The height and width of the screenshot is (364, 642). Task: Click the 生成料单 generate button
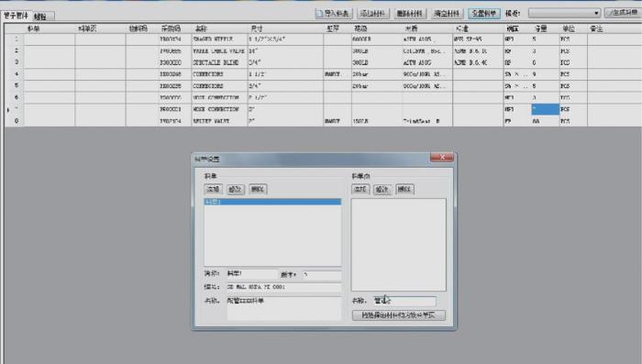[x=623, y=13]
